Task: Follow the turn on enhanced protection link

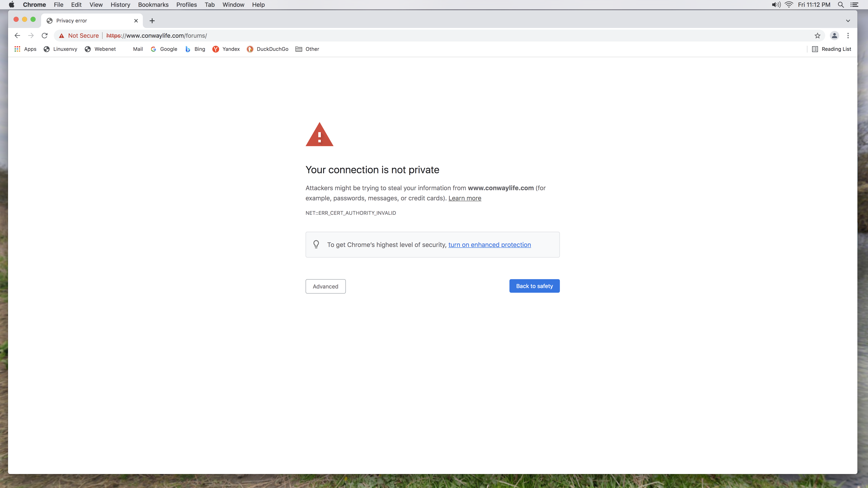Action: [x=490, y=245]
